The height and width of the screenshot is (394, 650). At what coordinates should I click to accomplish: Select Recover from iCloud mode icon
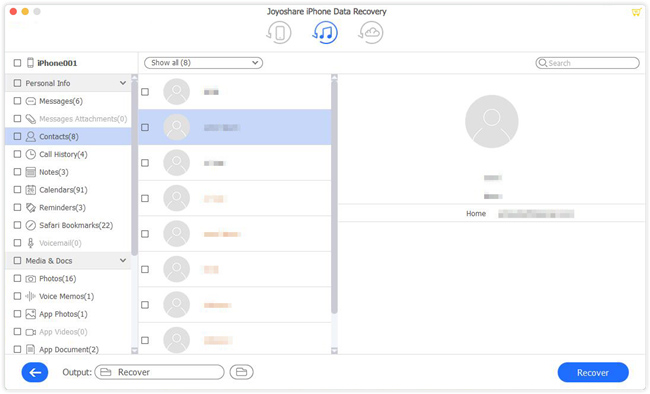(371, 33)
